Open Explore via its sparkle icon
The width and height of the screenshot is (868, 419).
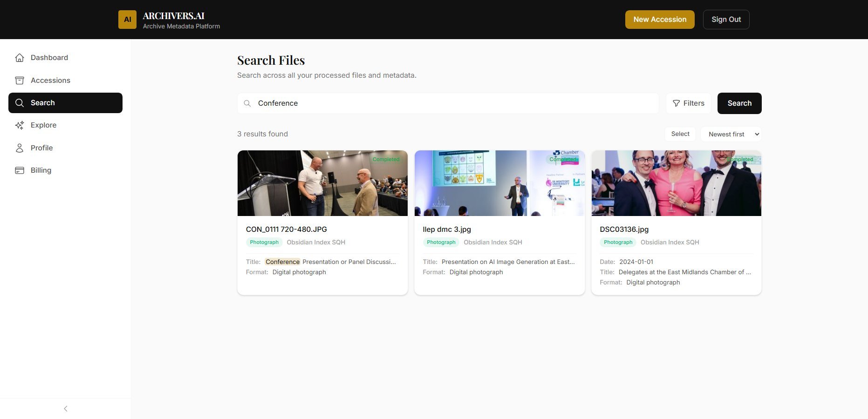coord(19,125)
